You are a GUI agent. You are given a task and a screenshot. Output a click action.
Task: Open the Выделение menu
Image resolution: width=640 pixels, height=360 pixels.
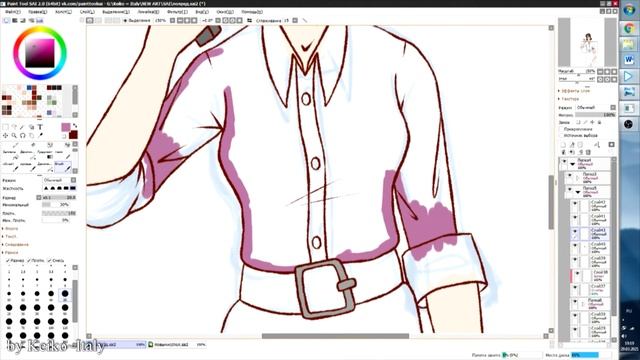pos(116,12)
